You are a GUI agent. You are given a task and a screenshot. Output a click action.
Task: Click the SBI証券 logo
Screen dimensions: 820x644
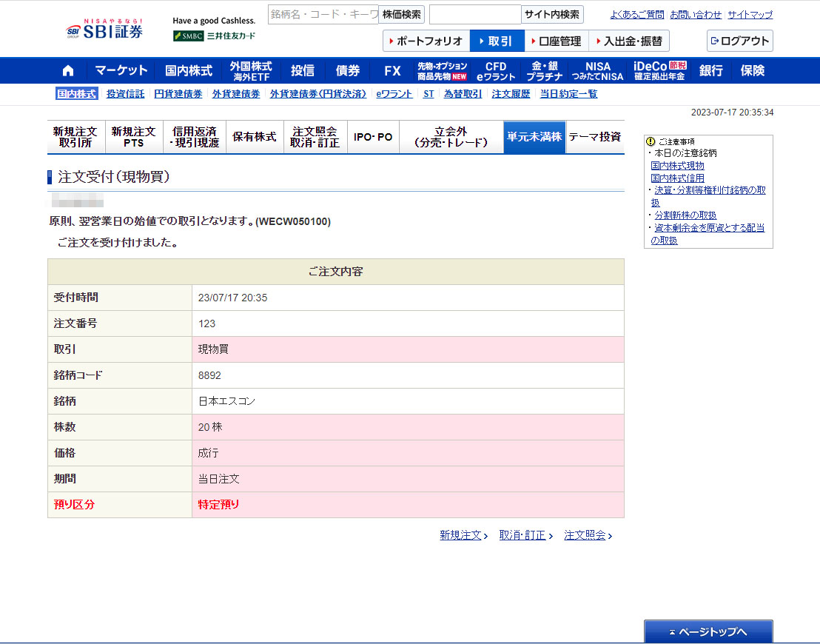[104, 30]
